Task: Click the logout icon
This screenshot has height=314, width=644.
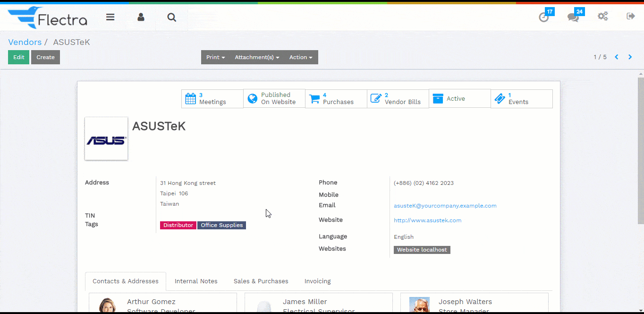Action: (631, 16)
